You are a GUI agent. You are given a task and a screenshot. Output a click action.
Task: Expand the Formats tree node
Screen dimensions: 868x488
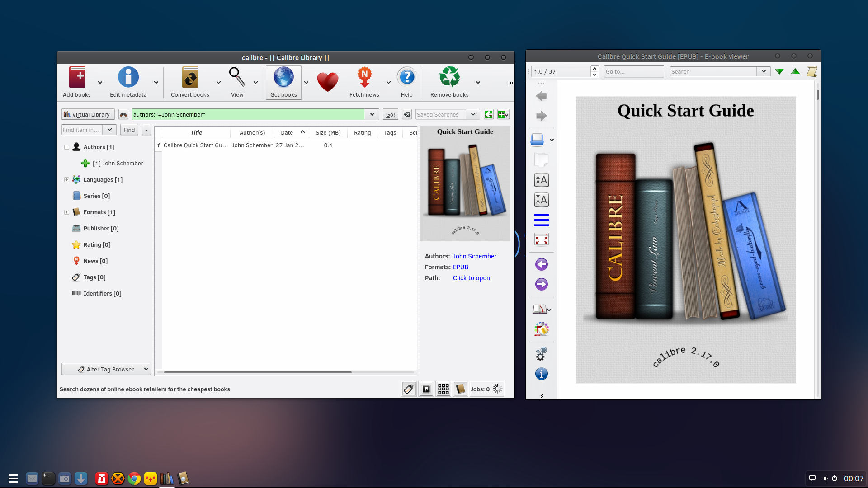[x=66, y=212]
